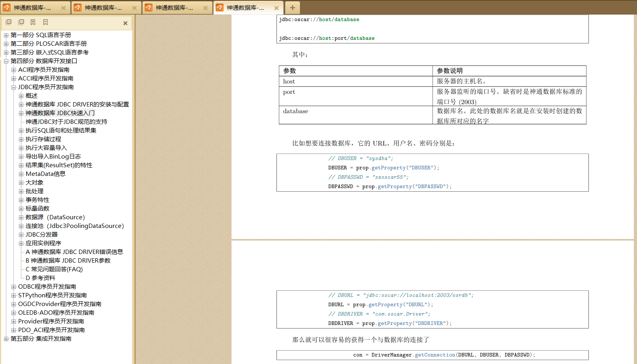
Task: Click the add bookmark icon
Action: point(33,22)
